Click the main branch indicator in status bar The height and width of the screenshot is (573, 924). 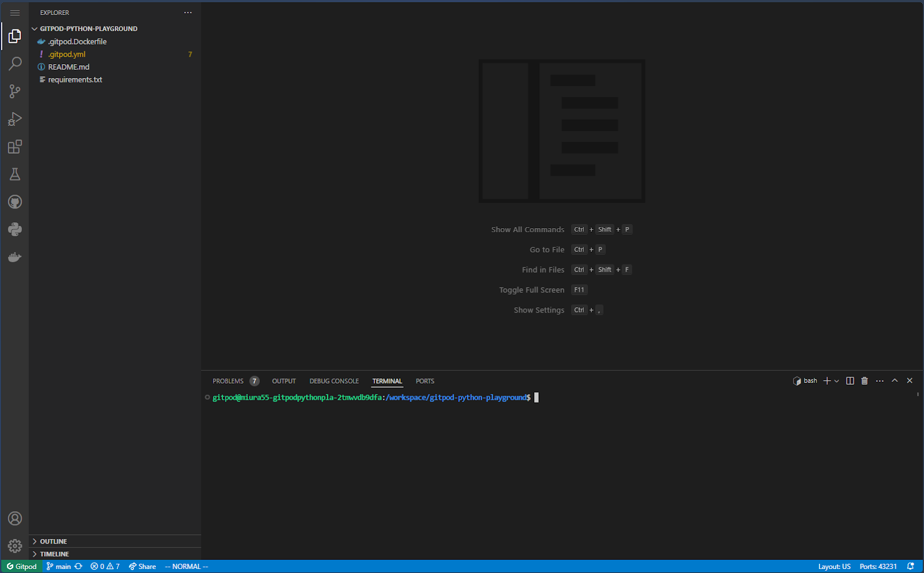tap(59, 567)
